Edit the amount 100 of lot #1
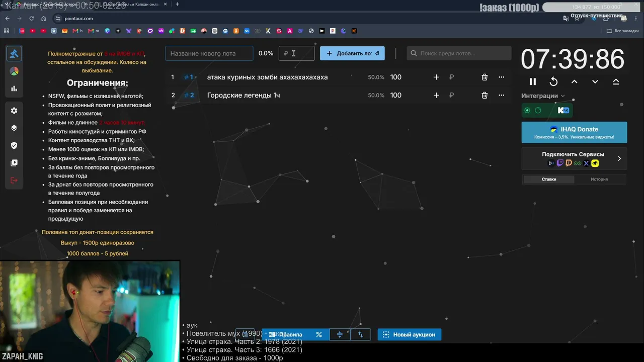This screenshot has width=644, height=362. pos(396,77)
